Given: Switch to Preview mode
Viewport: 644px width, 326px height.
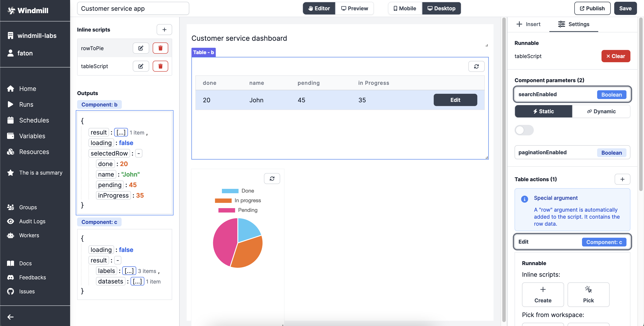Looking at the screenshot, I should click(354, 8).
